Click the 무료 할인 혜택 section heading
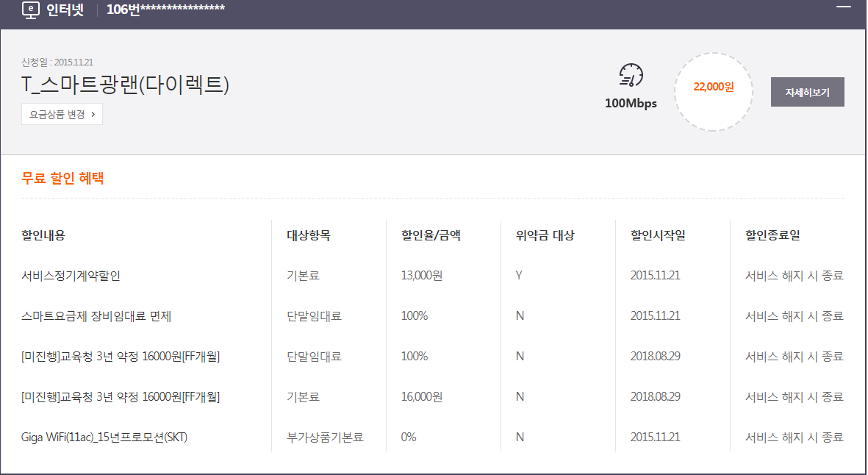Screen dimensions: 868x475 [62, 178]
